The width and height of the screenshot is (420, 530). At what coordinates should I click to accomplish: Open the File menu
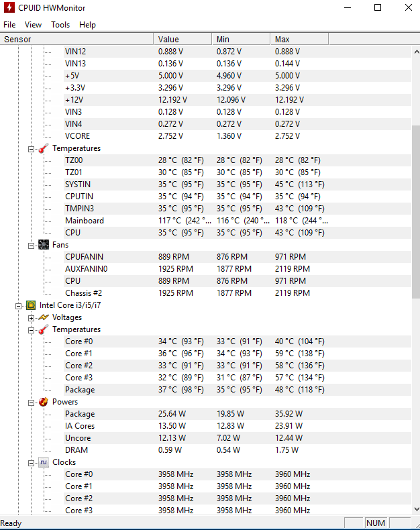(9, 25)
